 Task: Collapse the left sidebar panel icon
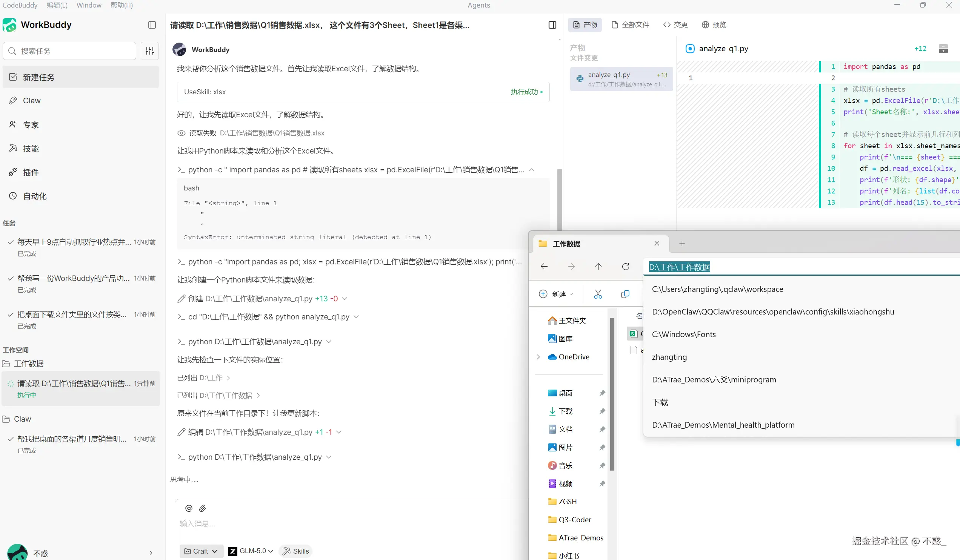click(x=152, y=25)
